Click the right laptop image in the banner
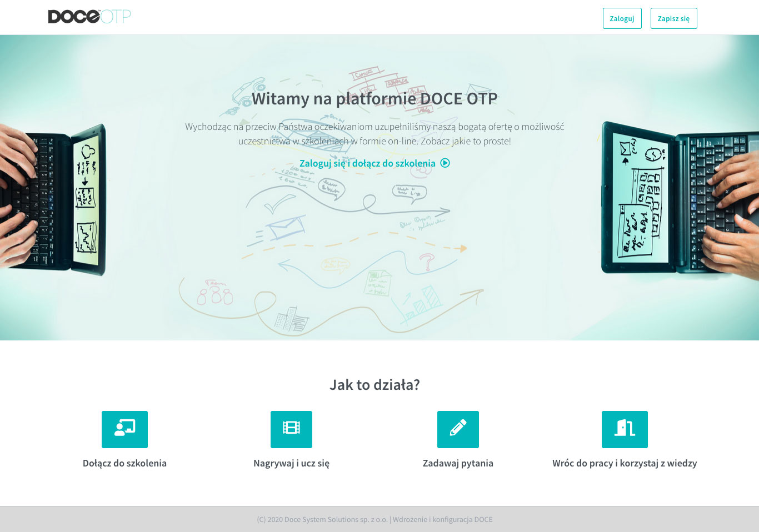Screen dimensions: 759x532 [678, 200]
